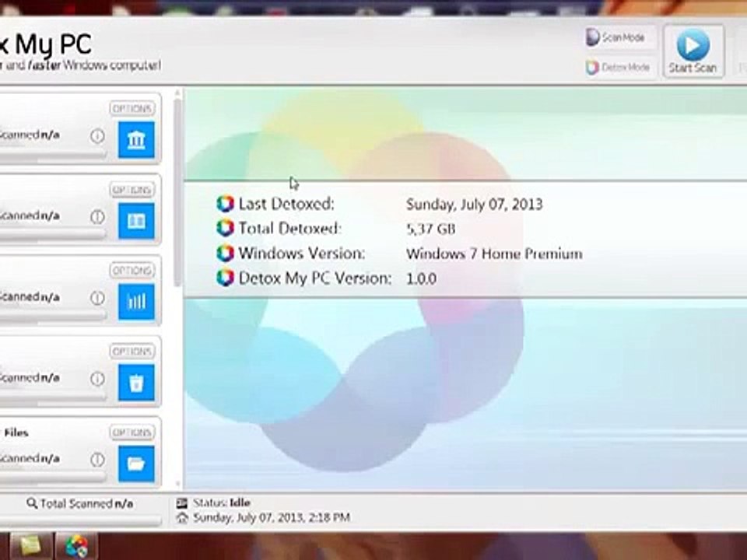Screen dimensions: 747x560
Task: Click the 'Last Detoxed:' label
Action: coord(286,204)
